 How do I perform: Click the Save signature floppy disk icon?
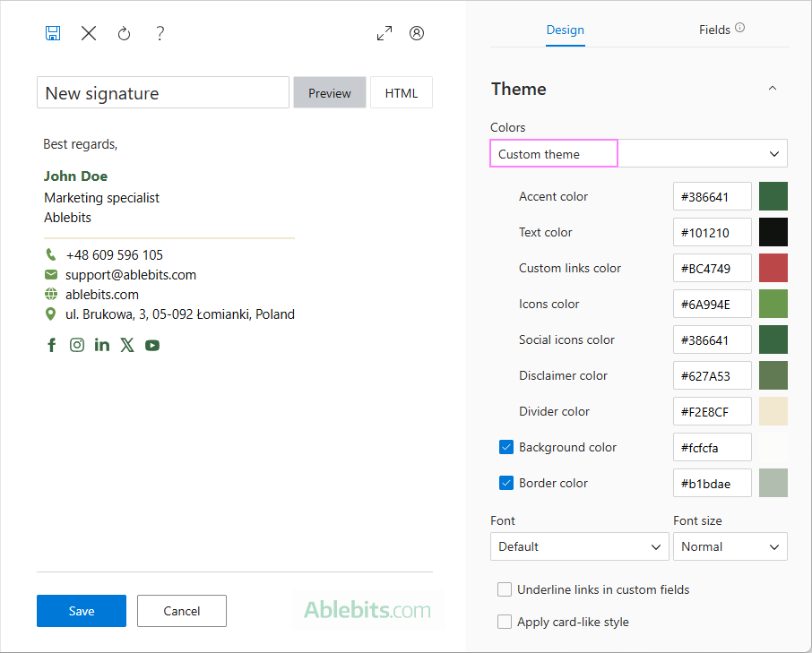(x=53, y=33)
